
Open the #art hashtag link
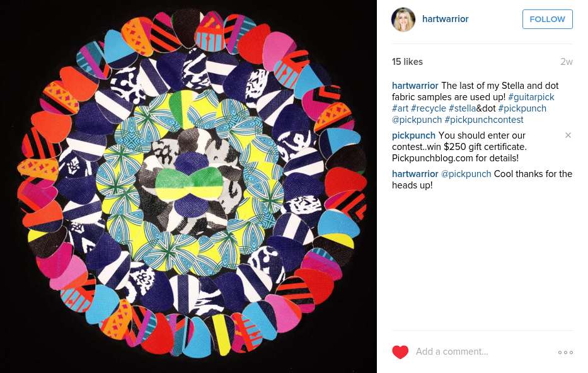click(400, 108)
